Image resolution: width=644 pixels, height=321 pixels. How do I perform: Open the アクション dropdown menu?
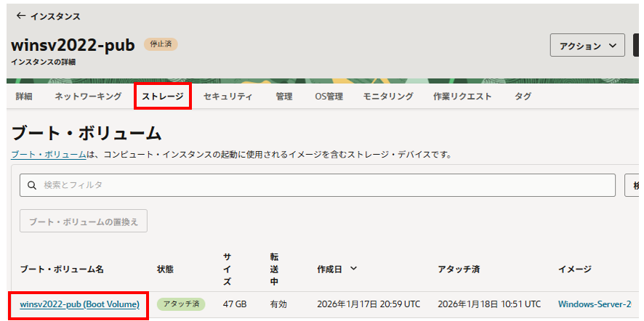[587, 45]
